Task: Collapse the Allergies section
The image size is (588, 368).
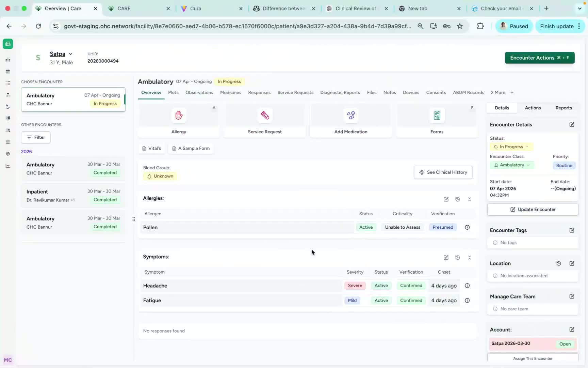Action: [470, 199]
